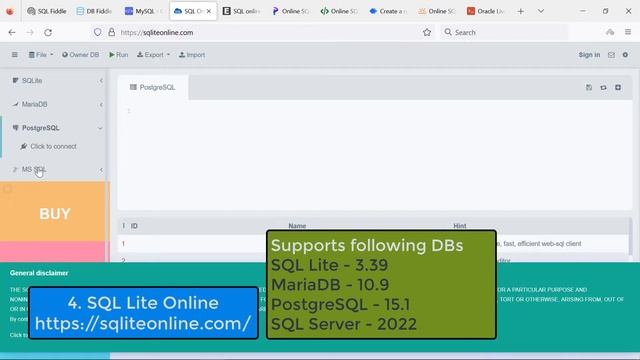Go back in browser history
Viewport: 640px width, 360px height.
[x=12, y=32]
